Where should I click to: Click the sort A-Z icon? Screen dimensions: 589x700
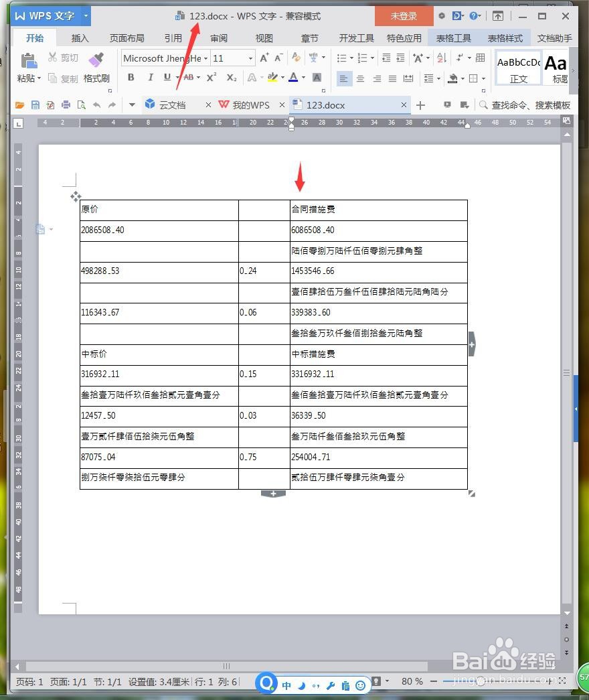442,58
